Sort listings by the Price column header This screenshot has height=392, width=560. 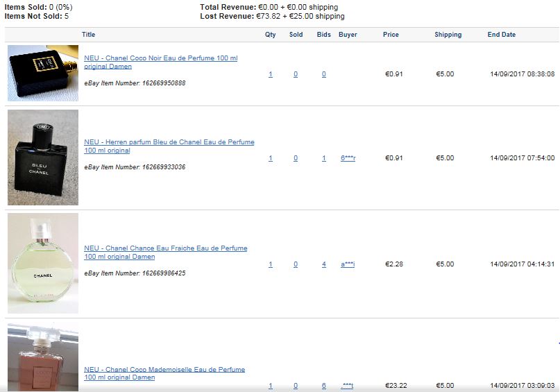pyautogui.click(x=391, y=34)
